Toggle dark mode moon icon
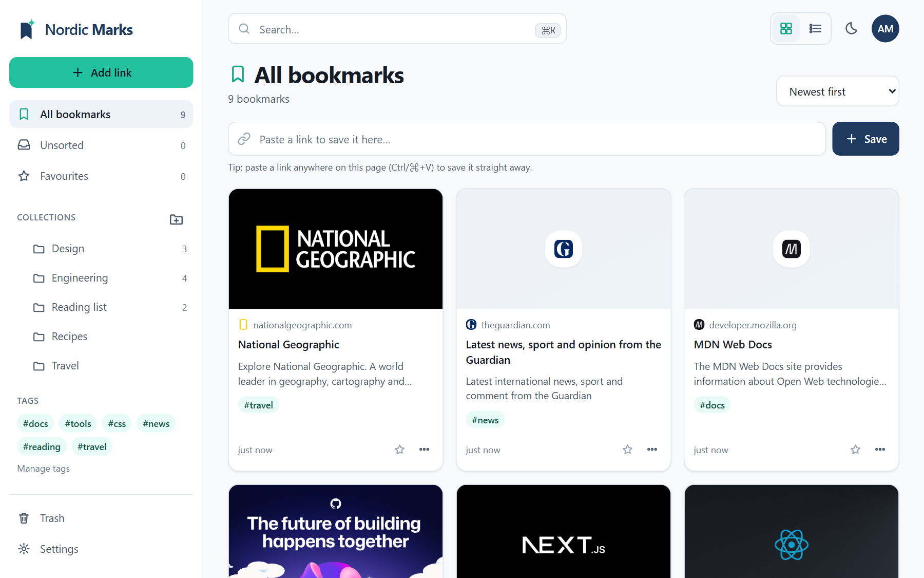This screenshot has height=578, width=924. click(852, 29)
